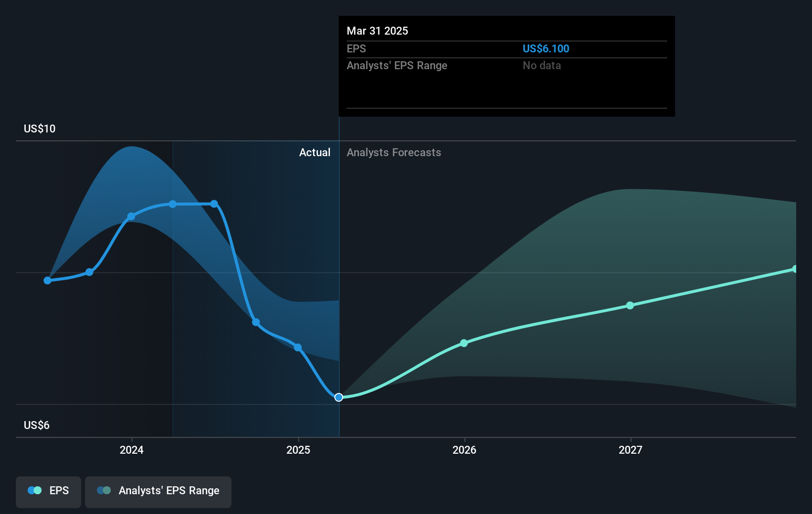812x514 pixels.
Task: Click the EPS data point at 2025
Action: tap(298, 347)
